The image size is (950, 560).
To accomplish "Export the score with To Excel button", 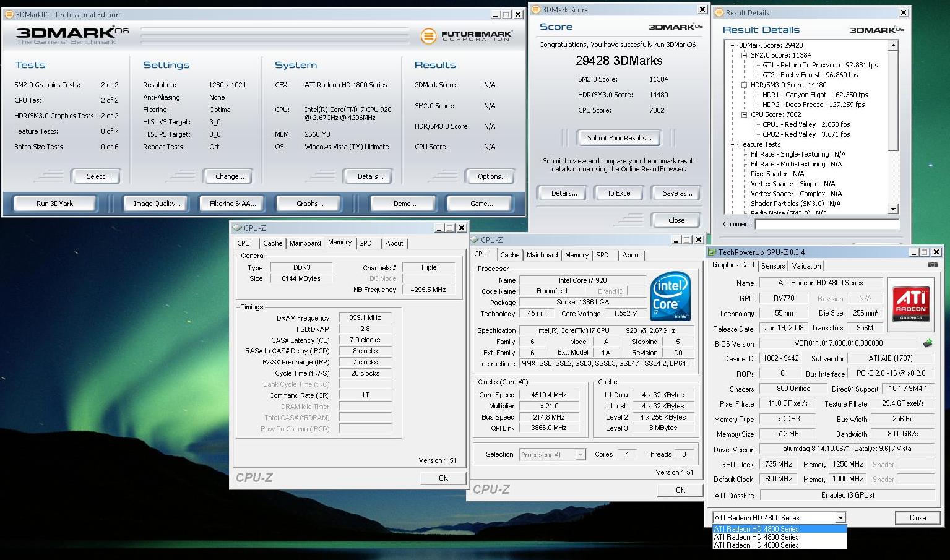I will pyautogui.click(x=619, y=193).
